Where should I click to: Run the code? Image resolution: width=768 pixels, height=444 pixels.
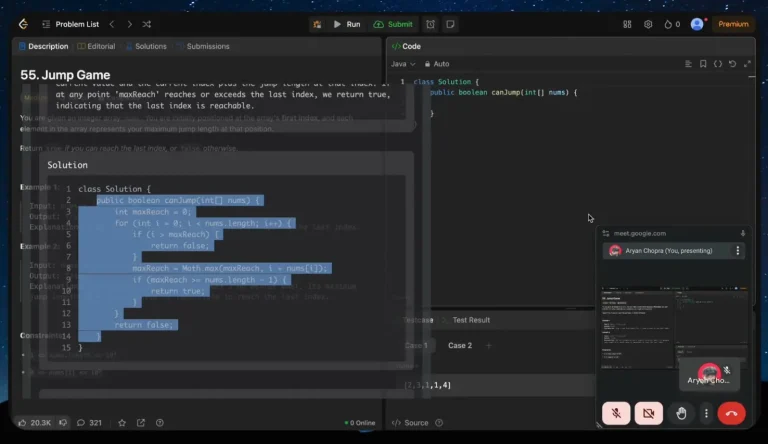coord(347,24)
